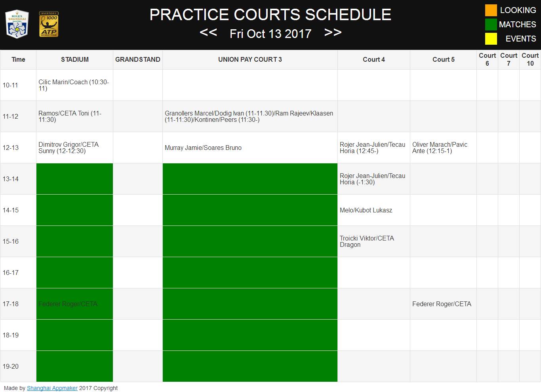Select Melo/Kubot Lukasz entry
Viewport: 541px width, 392px height.
coord(366,210)
